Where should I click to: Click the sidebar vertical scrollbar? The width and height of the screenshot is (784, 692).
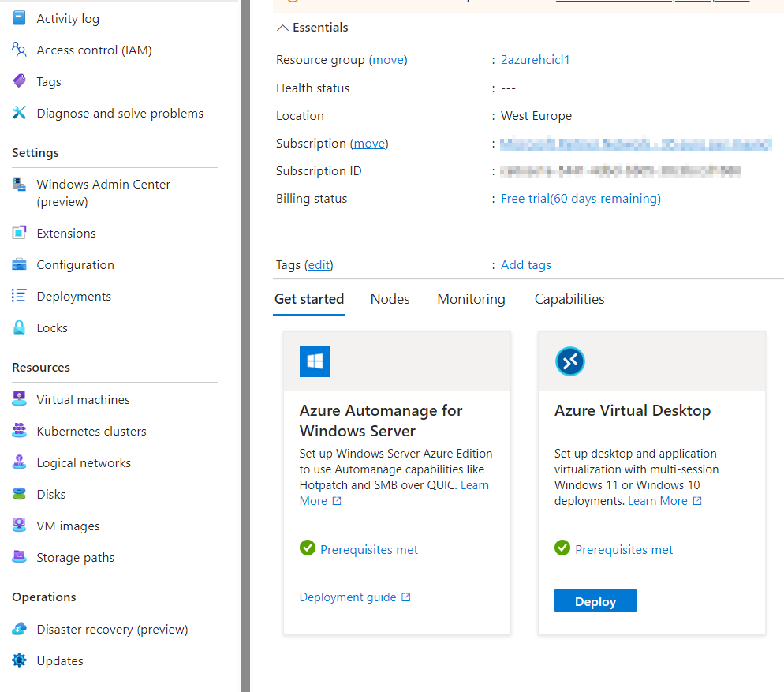245,346
